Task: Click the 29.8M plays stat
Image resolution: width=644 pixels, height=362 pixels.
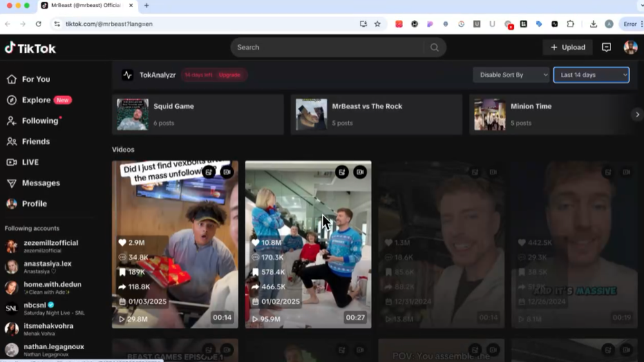Action: pyautogui.click(x=133, y=319)
